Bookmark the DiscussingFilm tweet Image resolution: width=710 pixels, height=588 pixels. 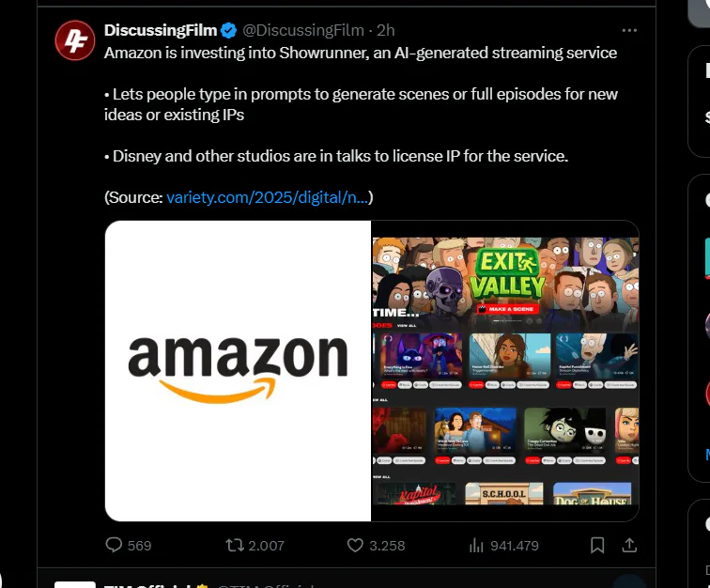point(597,545)
